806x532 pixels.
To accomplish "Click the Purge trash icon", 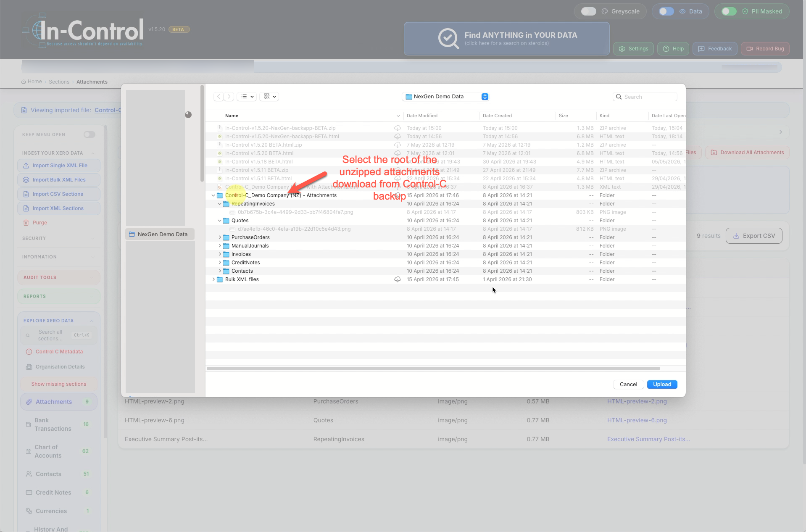I will coord(26,223).
